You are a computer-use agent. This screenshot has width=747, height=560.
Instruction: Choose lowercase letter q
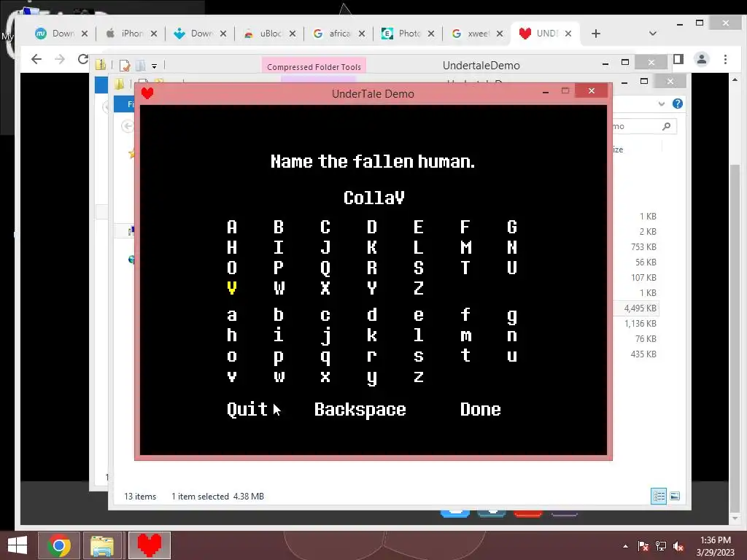(325, 357)
